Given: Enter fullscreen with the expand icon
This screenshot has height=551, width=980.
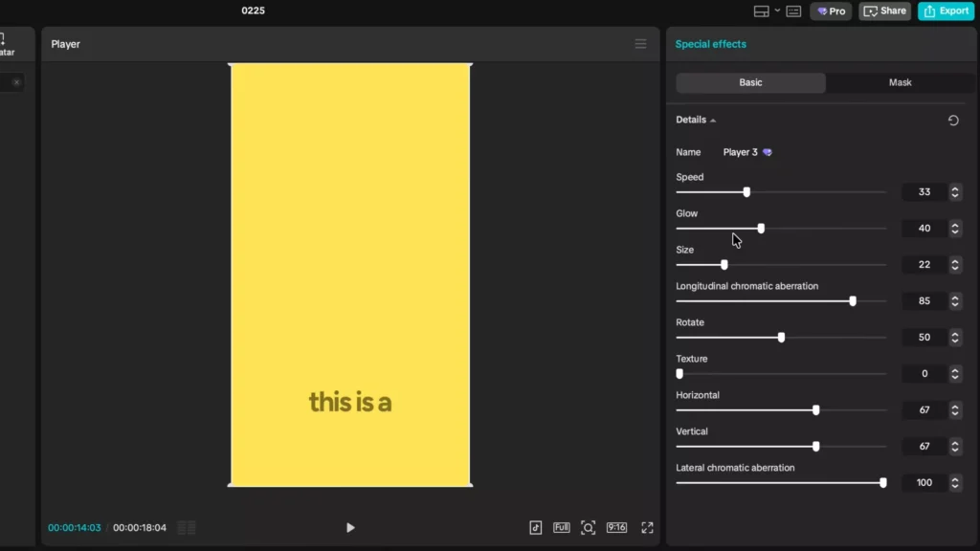Looking at the screenshot, I should click(x=647, y=527).
